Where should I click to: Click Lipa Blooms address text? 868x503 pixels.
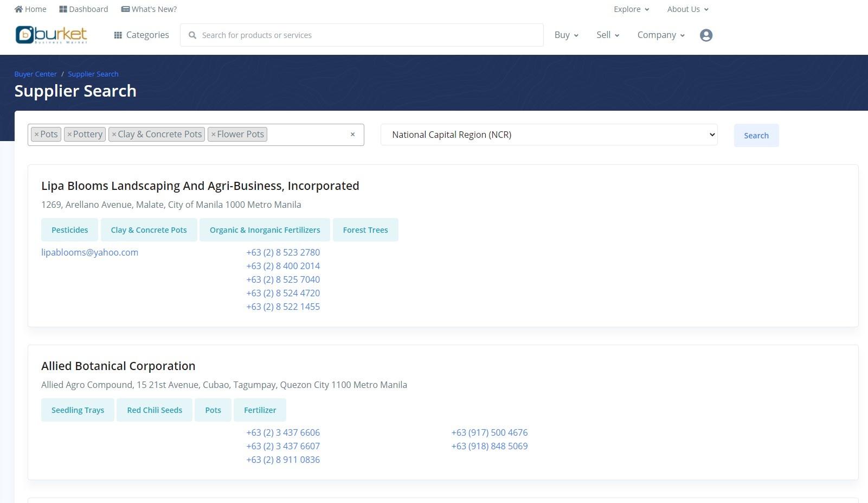pyautogui.click(x=171, y=205)
